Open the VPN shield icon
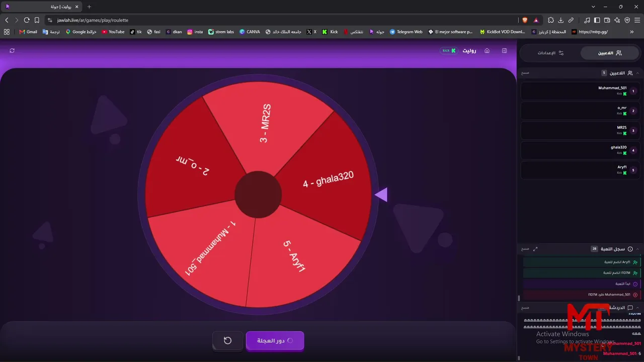Image resolution: width=644 pixels, height=362 pixels. click(627, 20)
